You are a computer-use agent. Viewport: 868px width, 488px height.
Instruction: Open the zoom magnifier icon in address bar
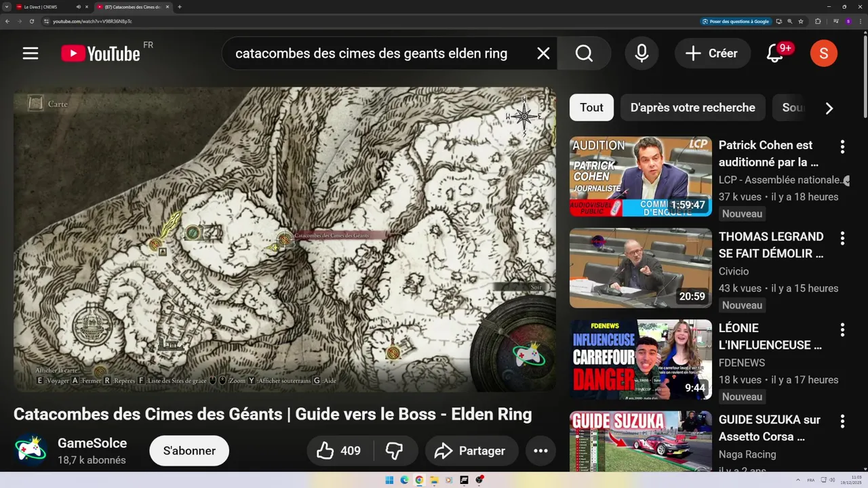(x=790, y=21)
